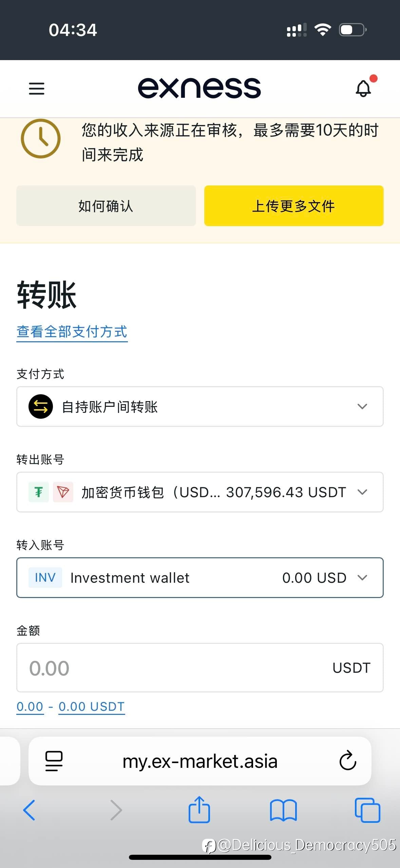This screenshot has width=400, height=868.
Task: Open Safari bookmarks icon
Action: (283, 810)
